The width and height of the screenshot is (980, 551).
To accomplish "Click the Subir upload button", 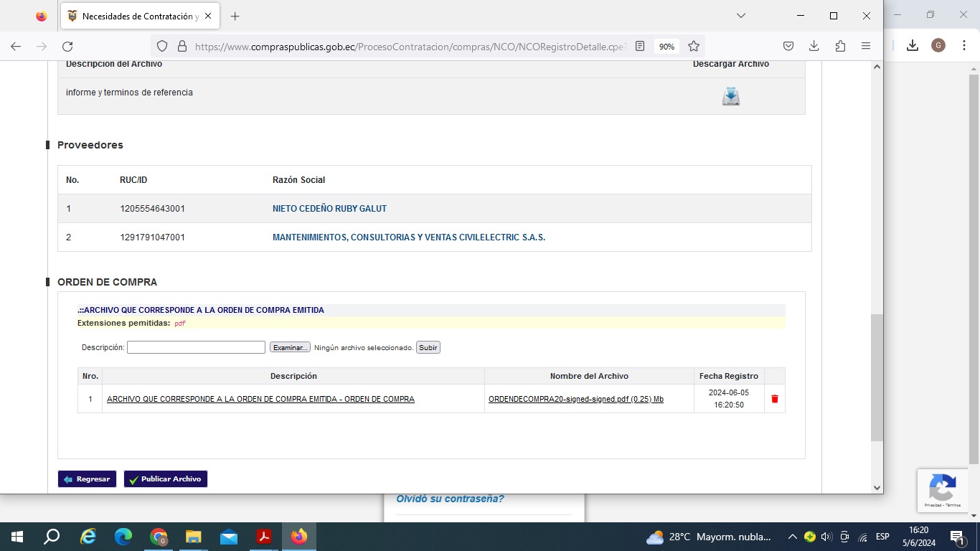I will (428, 347).
